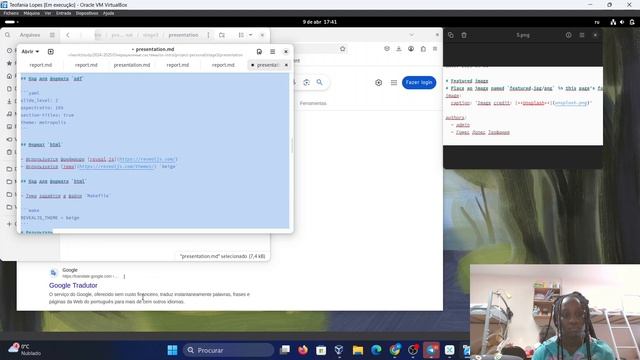
Task: Open the more options beside Google Tradutor URL
Action: point(124,276)
